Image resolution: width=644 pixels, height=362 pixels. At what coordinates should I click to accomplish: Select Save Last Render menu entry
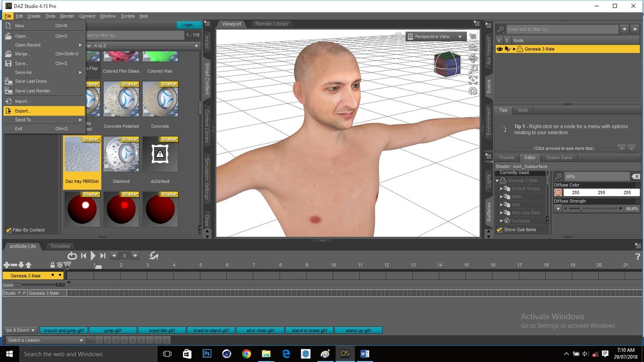tap(44, 91)
